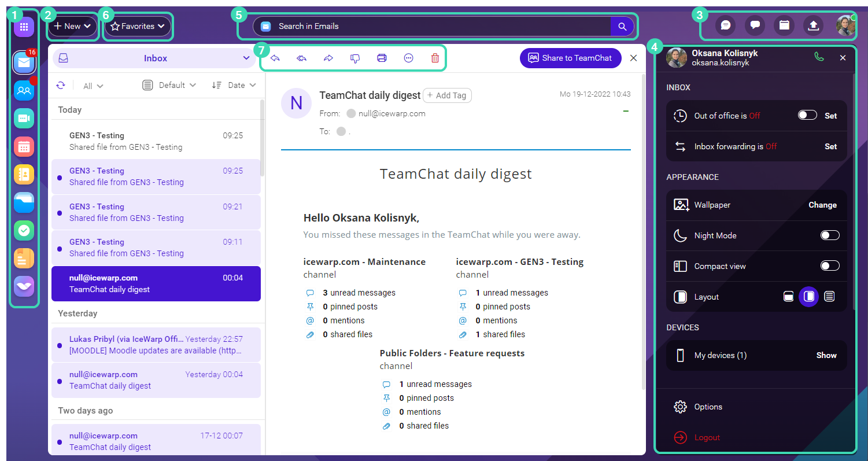
Task: Open the 09:11 GEN3 - Testing email
Action: coord(156,248)
